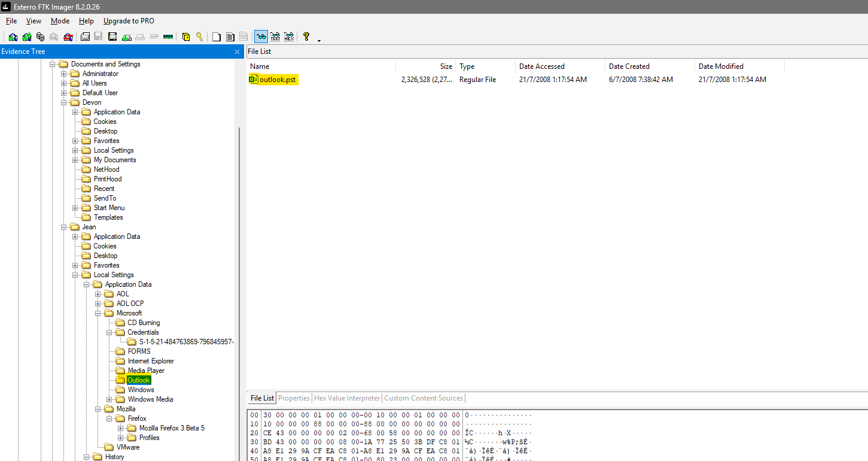
Task: Click Add to Custom Content Image icon
Action: (127, 37)
